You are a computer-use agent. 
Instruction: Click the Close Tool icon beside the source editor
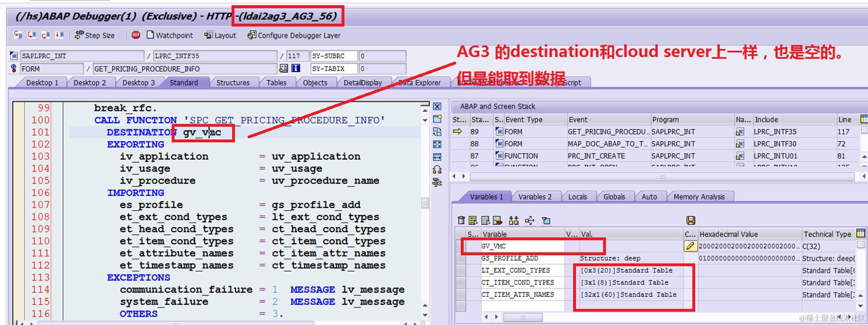[x=437, y=107]
